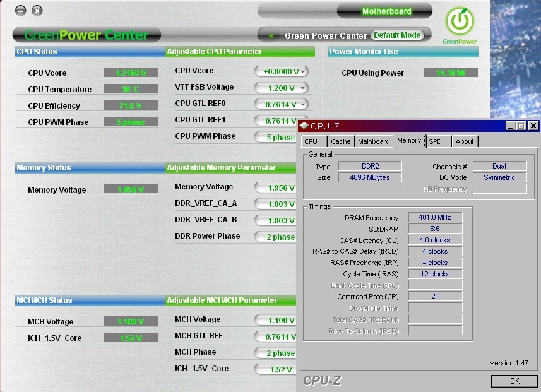Minimize the CPU-Z window
This screenshot has height=392, width=541.
click(x=510, y=126)
